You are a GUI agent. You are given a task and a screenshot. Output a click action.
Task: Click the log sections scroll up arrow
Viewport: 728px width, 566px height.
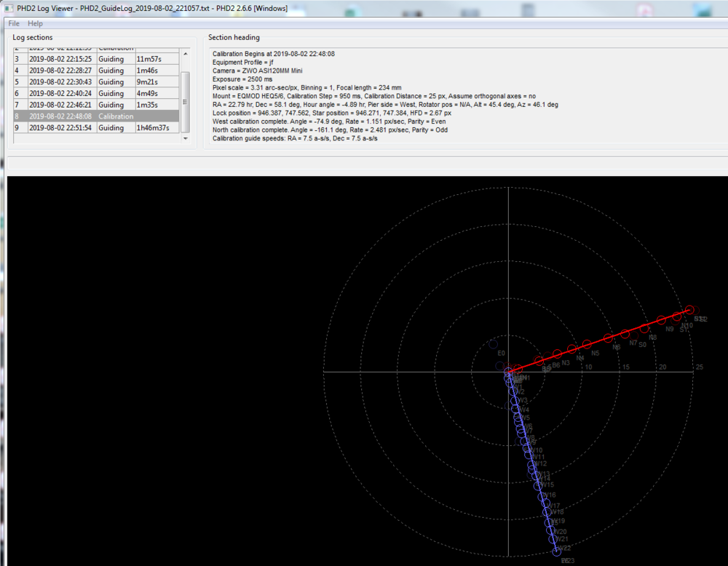click(185, 54)
